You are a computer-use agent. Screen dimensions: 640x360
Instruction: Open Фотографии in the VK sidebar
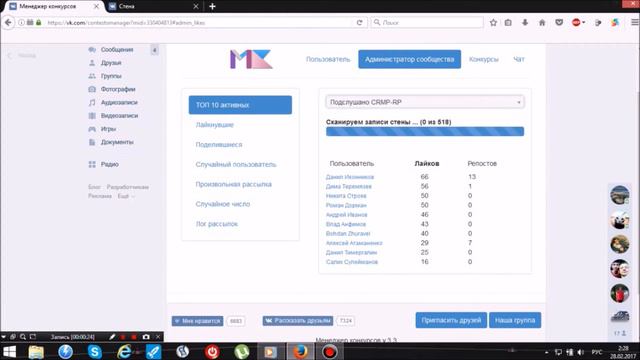pyautogui.click(x=118, y=89)
